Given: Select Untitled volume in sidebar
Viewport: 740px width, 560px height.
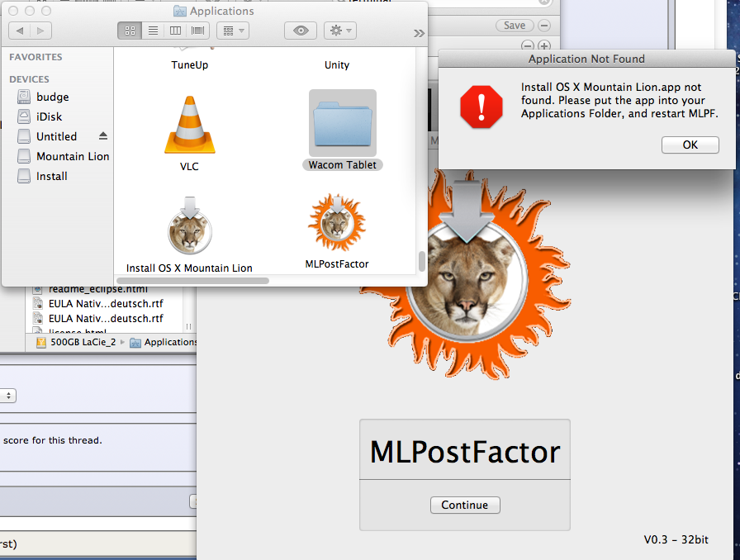Looking at the screenshot, I should 56,136.
